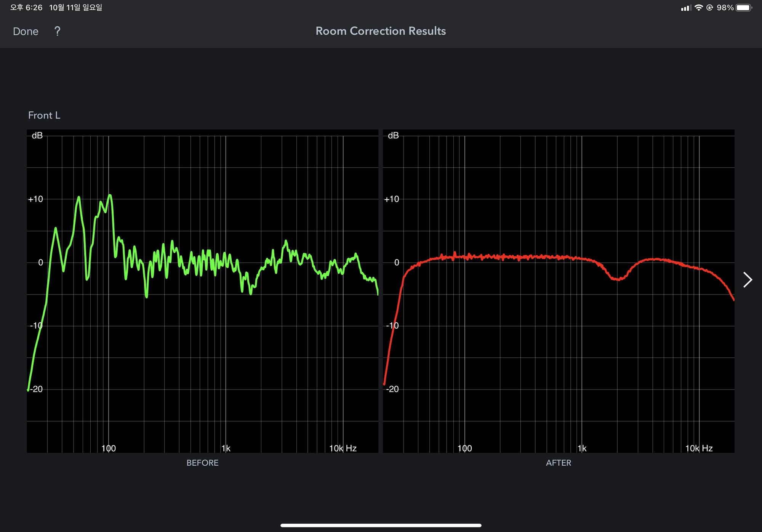Tap the Wi-Fi status icon
Image resolution: width=762 pixels, height=532 pixels.
(698, 8)
